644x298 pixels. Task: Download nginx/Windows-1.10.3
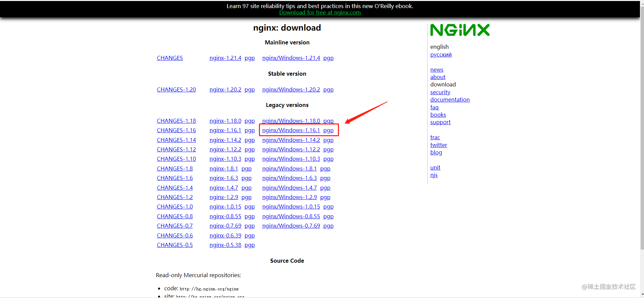(291, 159)
